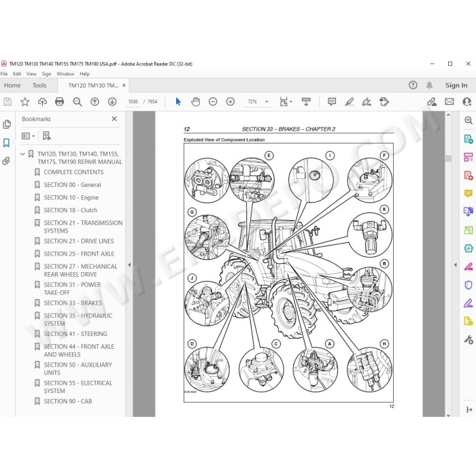Zoom in with the plus button
This screenshot has height=476, width=476.
point(231,102)
